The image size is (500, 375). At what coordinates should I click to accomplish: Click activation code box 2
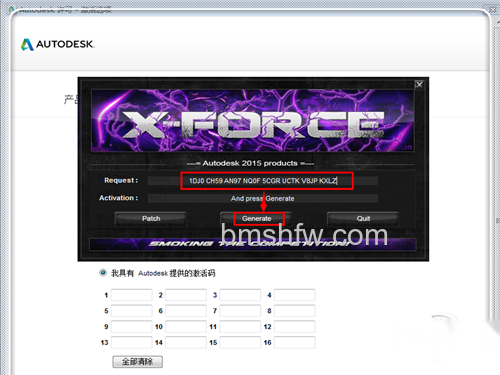186,295
